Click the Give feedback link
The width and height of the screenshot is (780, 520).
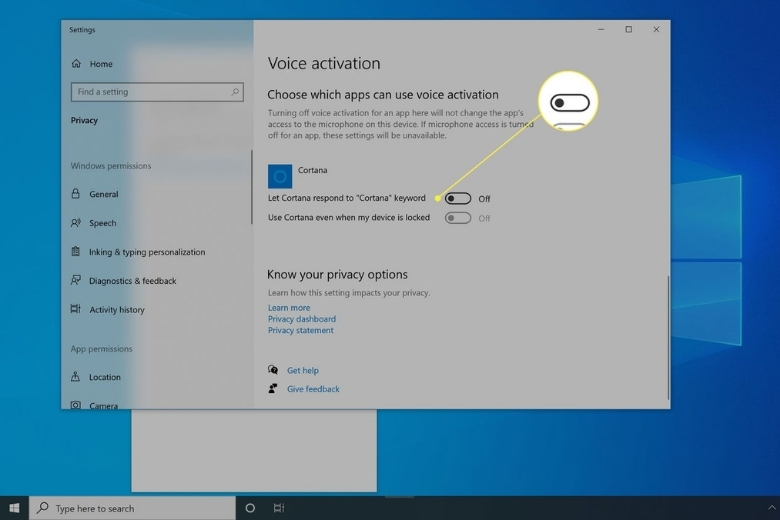click(313, 389)
